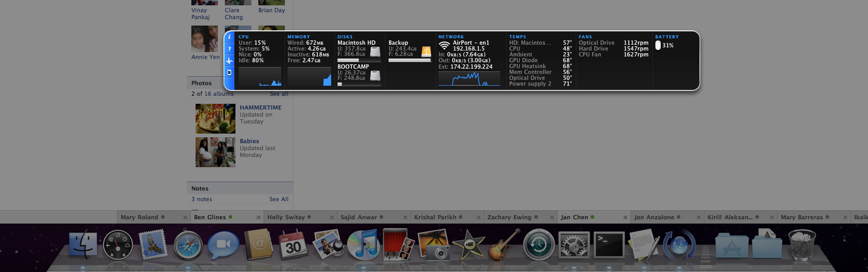Open Photo Booth from the Dock
Screen dimensions: 868x272
click(x=398, y=245)
